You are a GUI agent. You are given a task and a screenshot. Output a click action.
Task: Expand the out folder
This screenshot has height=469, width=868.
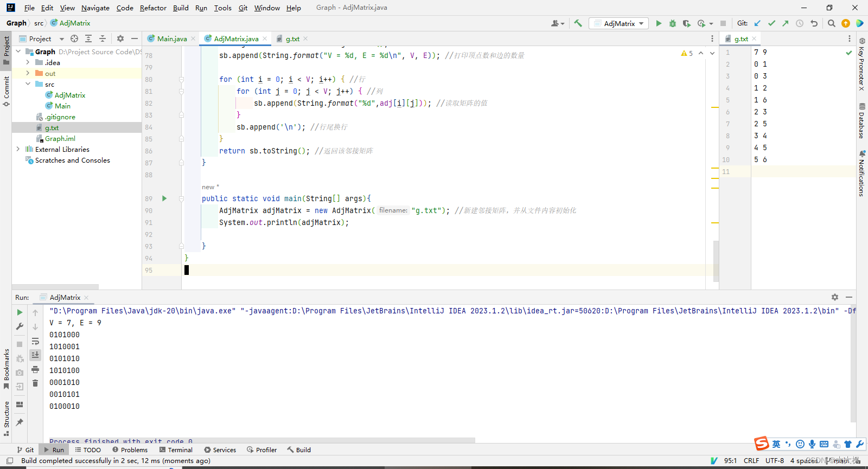click(28, 73)
